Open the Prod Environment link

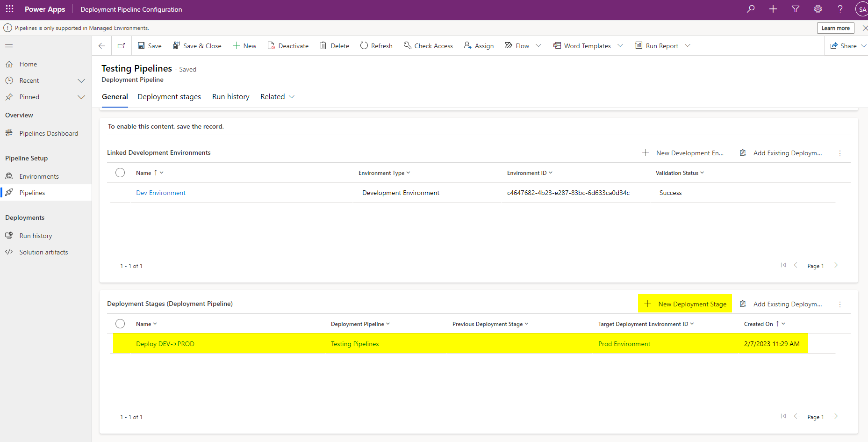(624, 344)
